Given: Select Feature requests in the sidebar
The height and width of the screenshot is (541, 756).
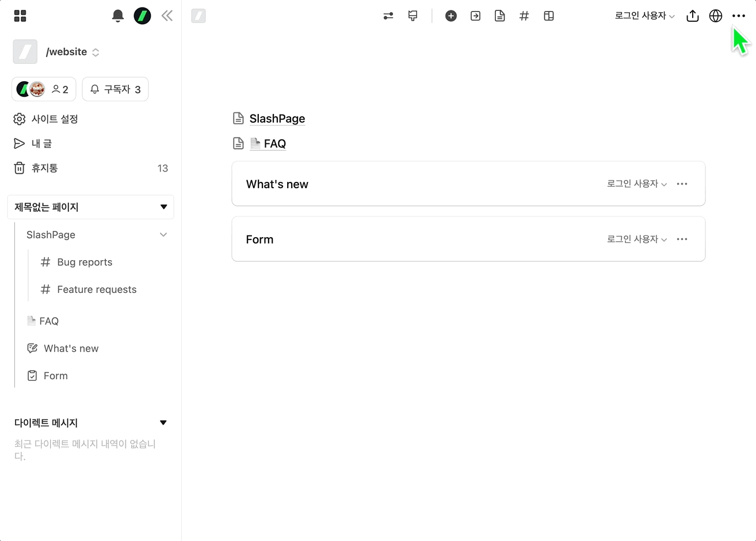Looking at the screenshot, I should point(97,289).
